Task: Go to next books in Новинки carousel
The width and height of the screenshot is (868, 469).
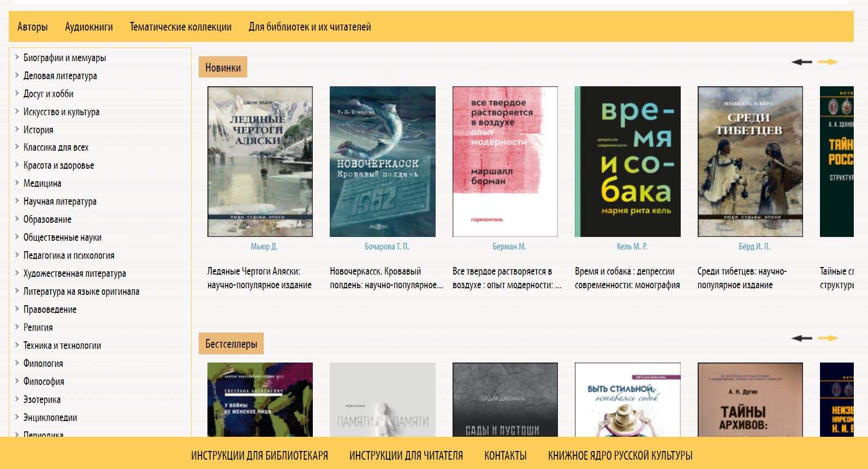Action: tap(828, 62)
